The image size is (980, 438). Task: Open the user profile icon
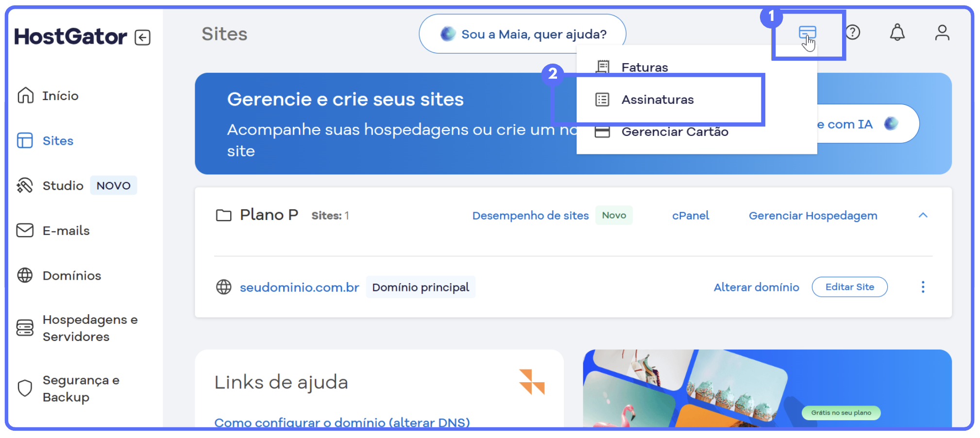pos(942,33)
